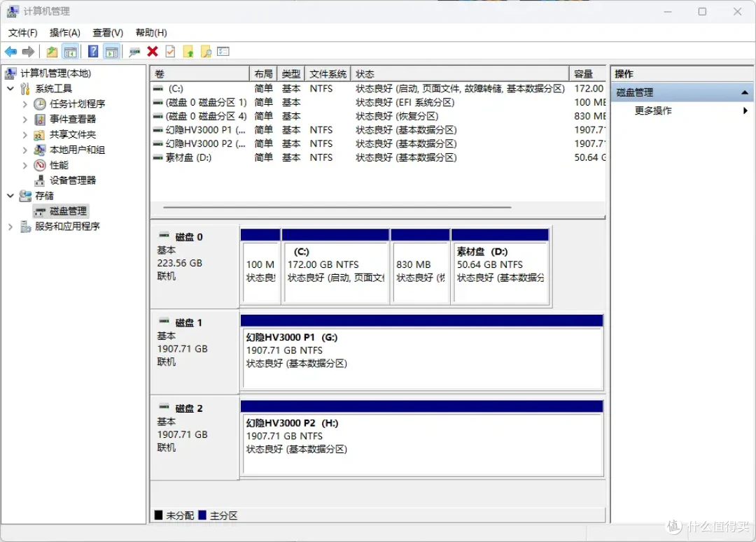
Task: Expand the 服务和应用程序 tree node
Action: pos(10,227)
